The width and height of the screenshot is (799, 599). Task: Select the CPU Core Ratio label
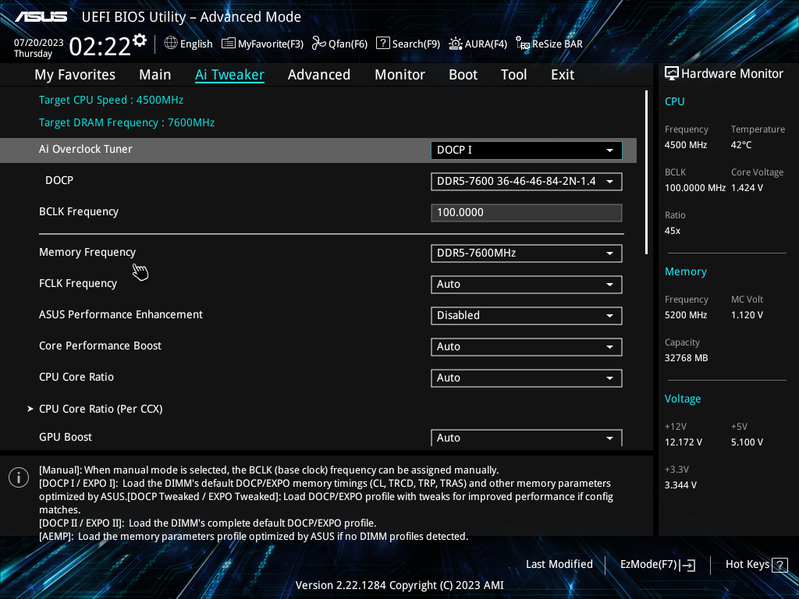coord(76,377)
